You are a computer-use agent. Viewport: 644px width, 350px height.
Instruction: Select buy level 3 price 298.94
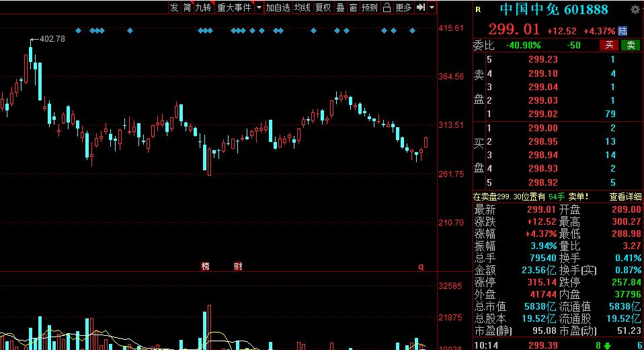pos(543,155)
